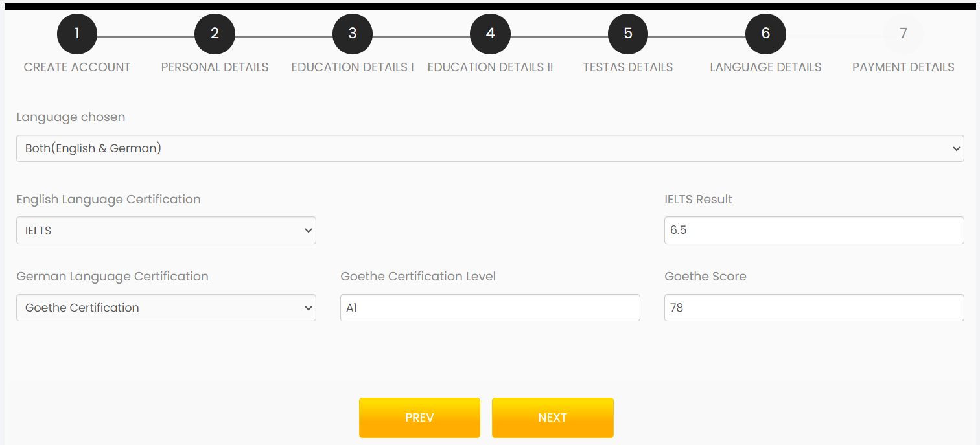The image size is (980, 445).
Task: Open the Language chosen dropdown
Action: (489, 148)
